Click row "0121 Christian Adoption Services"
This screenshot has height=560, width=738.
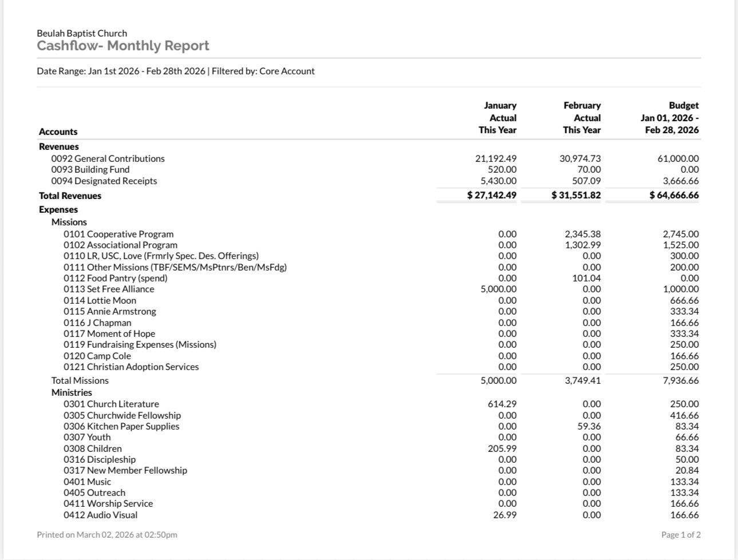pyautogui.click(x=369, y=367)
